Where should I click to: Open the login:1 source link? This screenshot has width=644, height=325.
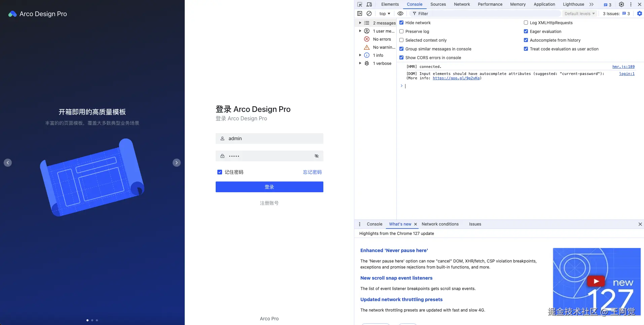click(x=627, y=74)
